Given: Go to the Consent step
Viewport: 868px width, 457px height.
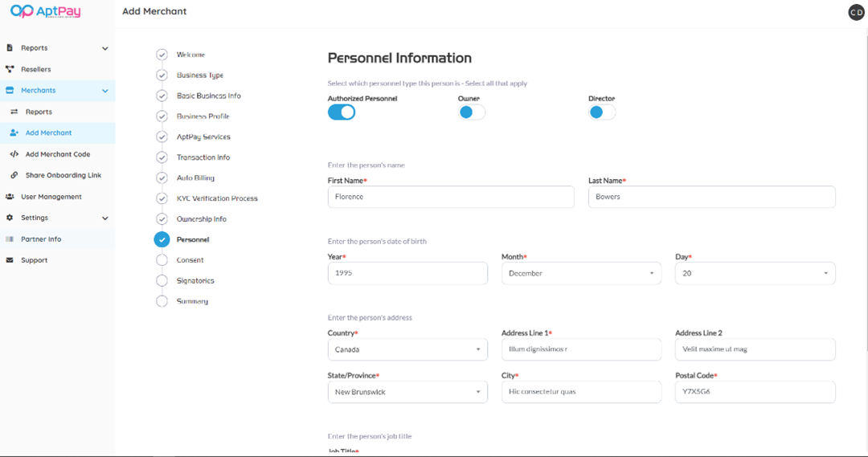Looking at the screenshot, I should pos(190,260).
